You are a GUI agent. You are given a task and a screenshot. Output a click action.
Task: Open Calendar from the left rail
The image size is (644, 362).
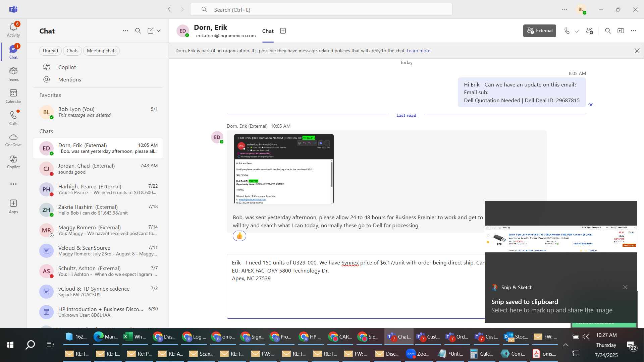13,96
